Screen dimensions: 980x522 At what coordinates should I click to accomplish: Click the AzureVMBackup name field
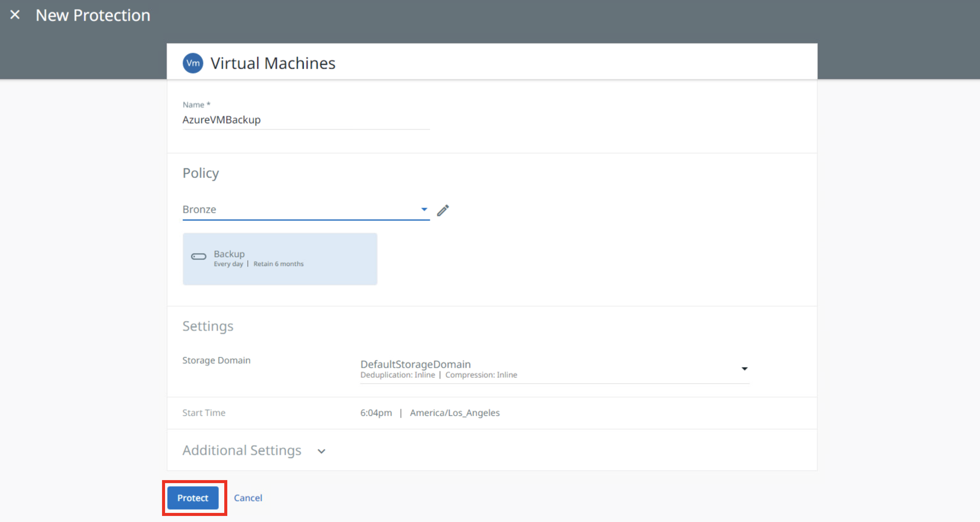[x=306, y=120]
